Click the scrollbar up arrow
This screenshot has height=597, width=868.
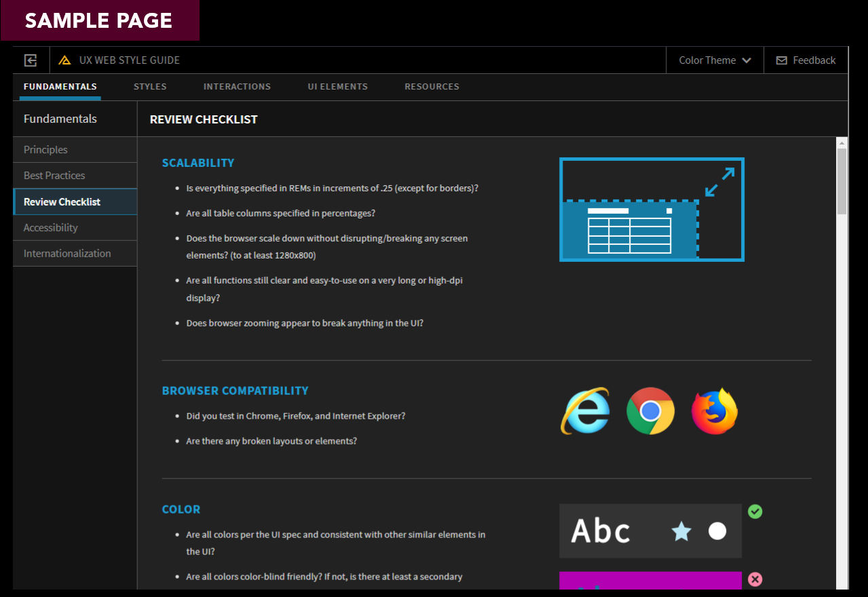tap(842, 143)
